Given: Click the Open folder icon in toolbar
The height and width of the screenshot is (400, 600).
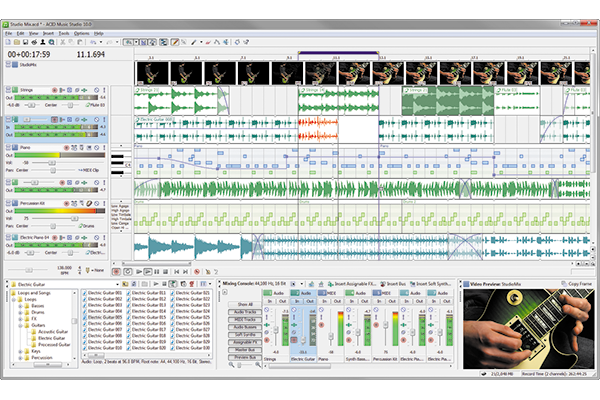Looking at the screenshot, I should 17,42.
